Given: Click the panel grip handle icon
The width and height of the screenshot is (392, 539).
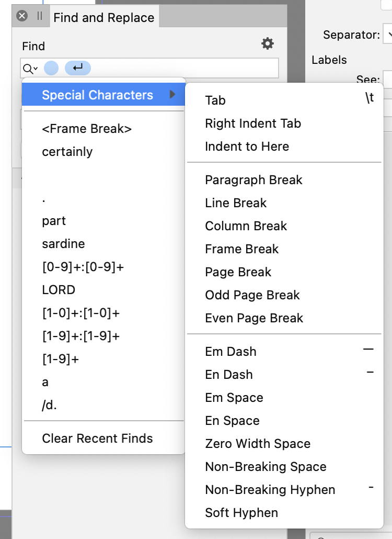Looking at the screenshot, I should coord(40,16).
